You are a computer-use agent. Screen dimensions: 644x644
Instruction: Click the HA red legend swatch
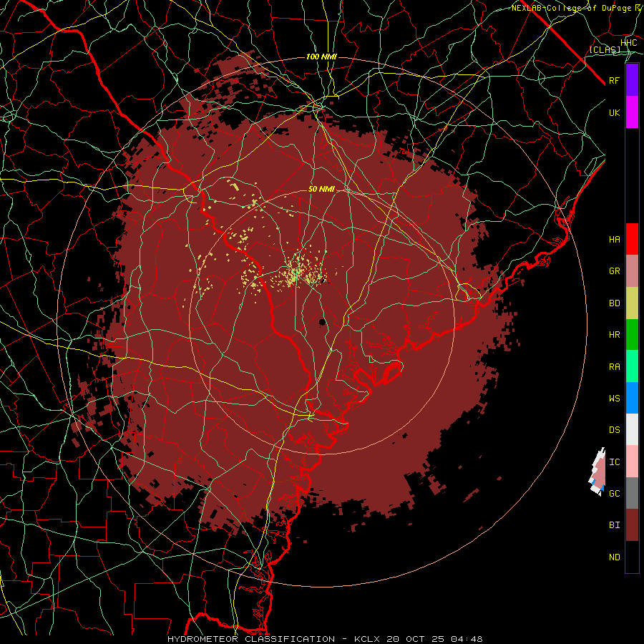tap(632, 239)
